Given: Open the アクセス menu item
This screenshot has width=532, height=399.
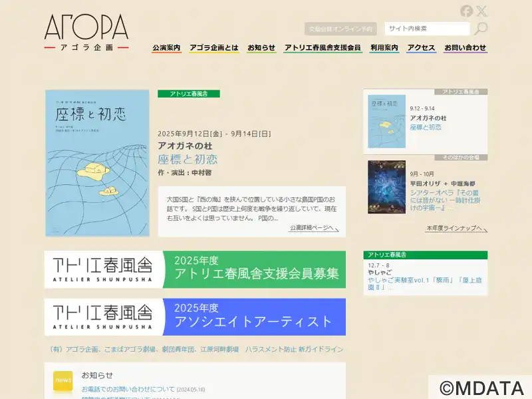Looking at the screenshot, I should (x=421, y=48).
